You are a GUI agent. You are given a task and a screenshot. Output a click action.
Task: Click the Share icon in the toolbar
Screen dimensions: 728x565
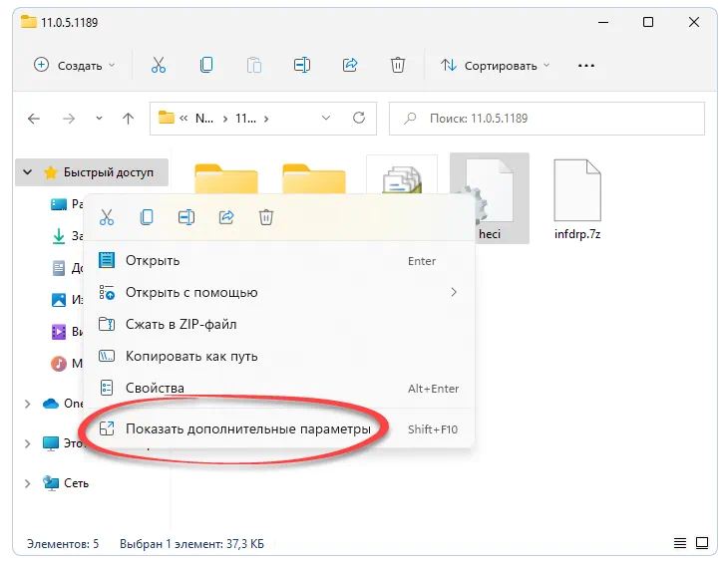[x=350, y=65]
